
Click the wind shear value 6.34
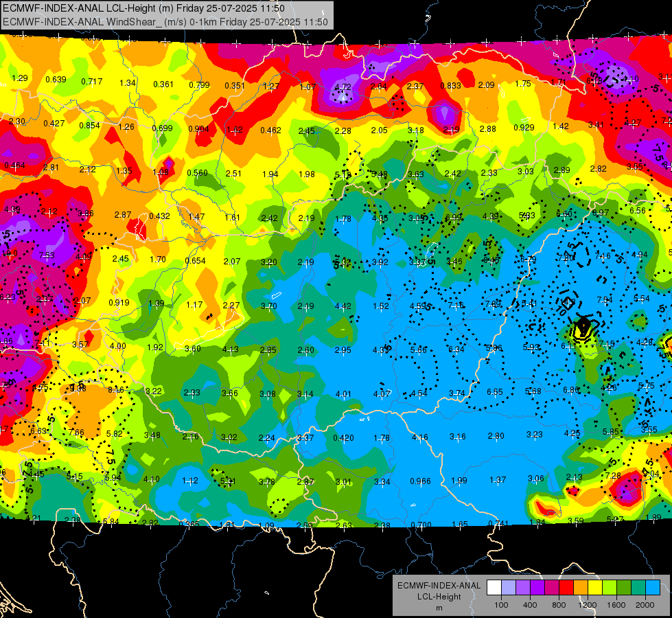point(456,349)
